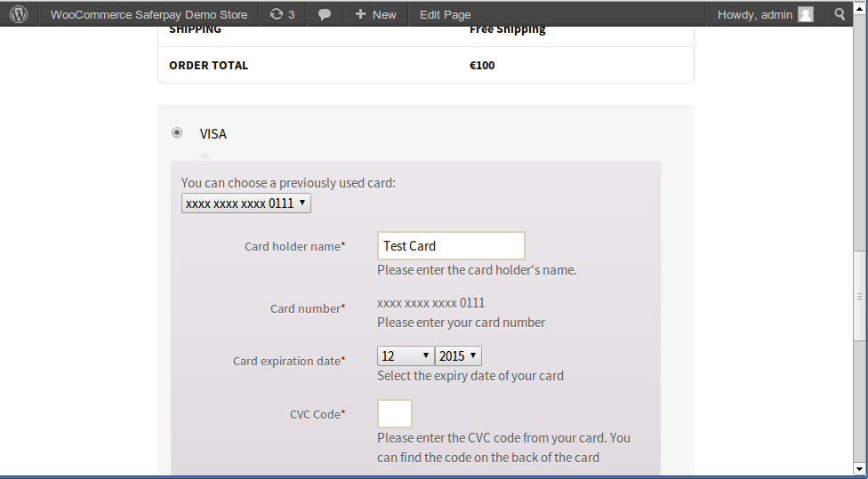
Task: Open the WooCommerce Saferpay Demo Store menu
Action: (x=149, y=14)
